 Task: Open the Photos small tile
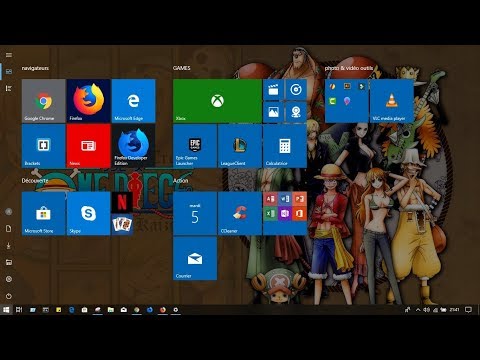[x=273, y=112]
